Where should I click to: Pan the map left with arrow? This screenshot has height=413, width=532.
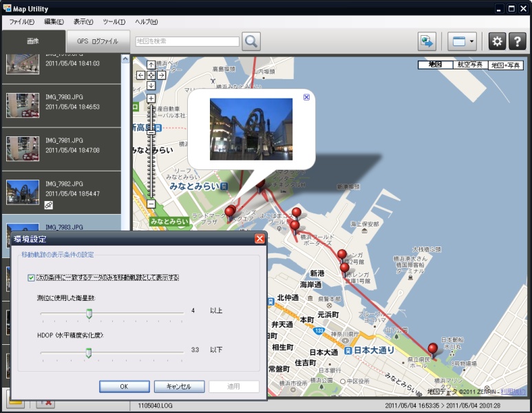click(x=140, y=75)
